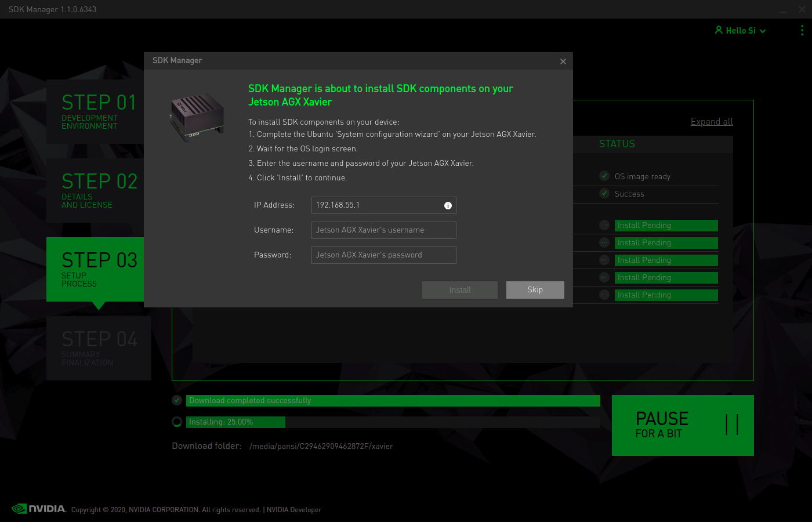The image size is (812, 522).
Task: Focus the IP Address field
Action: coord(384,205)
